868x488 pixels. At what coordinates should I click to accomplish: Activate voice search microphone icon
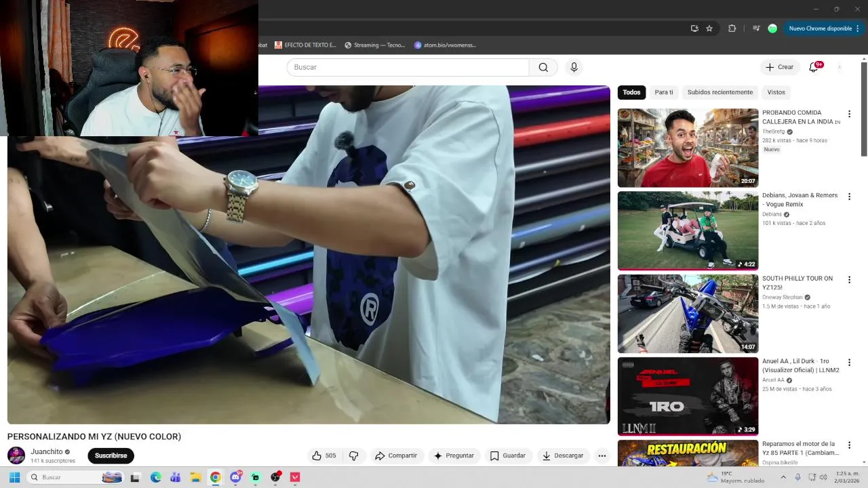pos(574,67)
